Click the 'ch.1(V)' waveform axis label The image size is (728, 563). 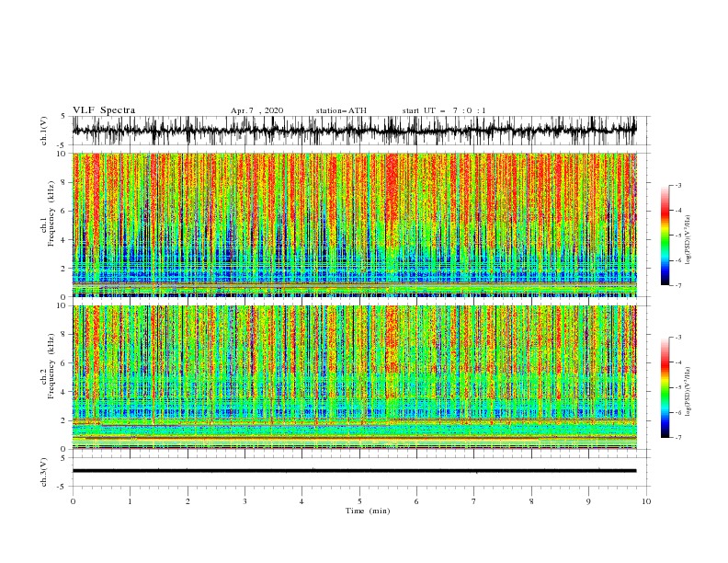pos(44,131)
